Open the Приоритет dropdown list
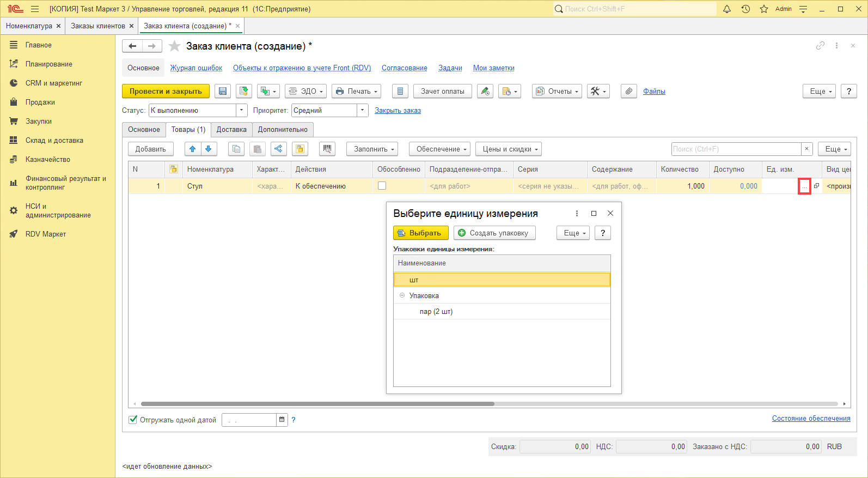 coord(363,111)
